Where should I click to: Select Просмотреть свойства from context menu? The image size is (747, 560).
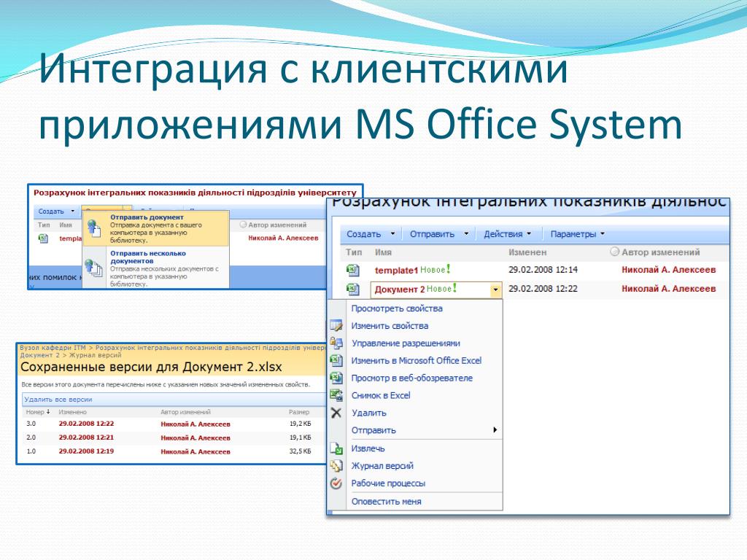pyautogui.click(x=397, y=308)
